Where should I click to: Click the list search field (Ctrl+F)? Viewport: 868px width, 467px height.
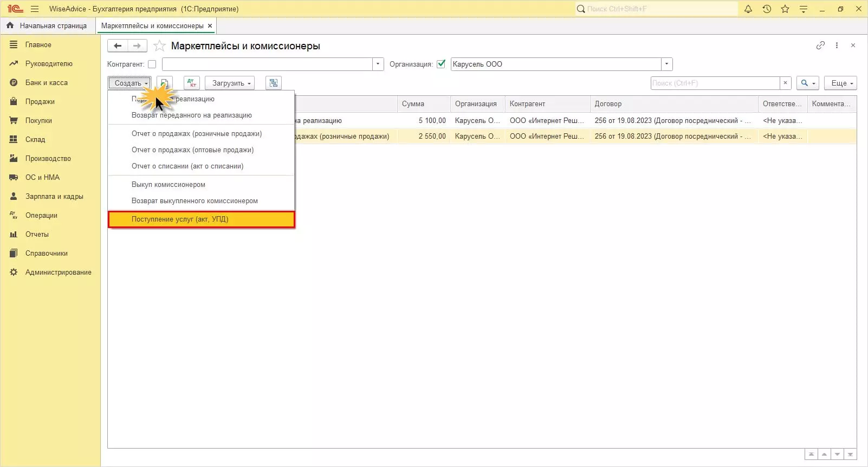coord(715,83)
